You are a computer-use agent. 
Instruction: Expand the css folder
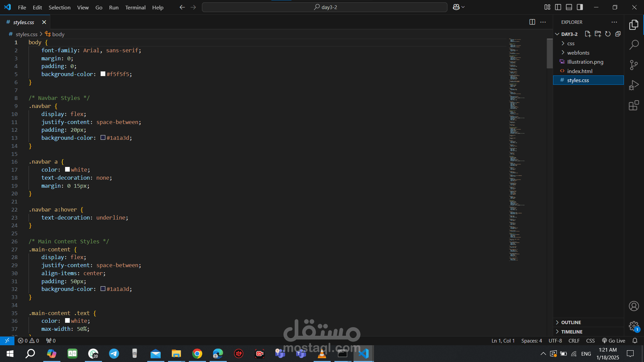pyautogui.click(x=571, y=44)
